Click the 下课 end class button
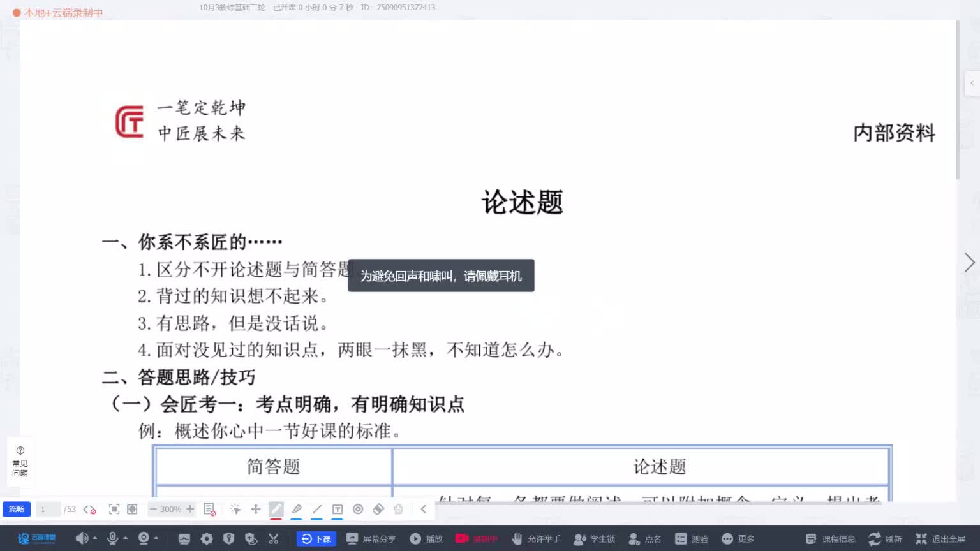Screen dimensions: 980x551 click(316, 539)
